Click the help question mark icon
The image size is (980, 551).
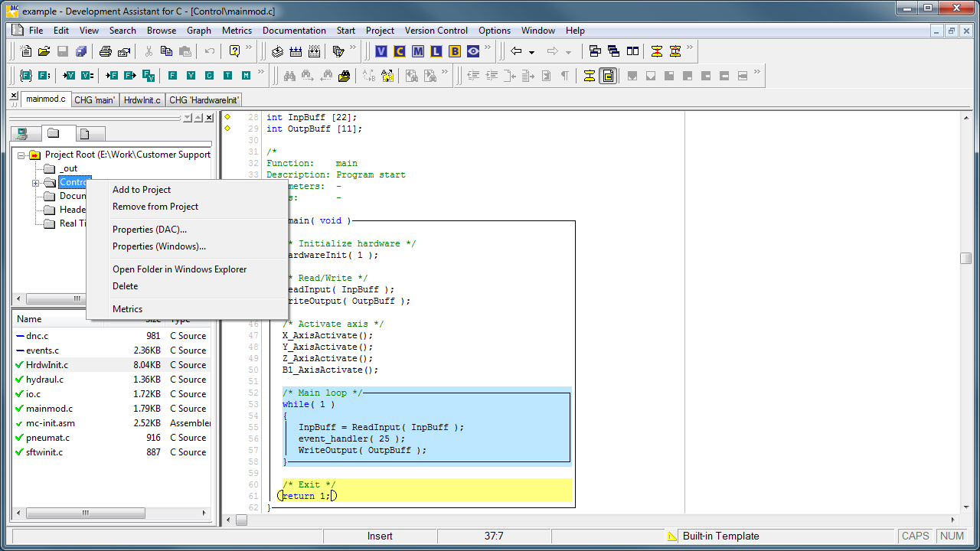(235, 51)
